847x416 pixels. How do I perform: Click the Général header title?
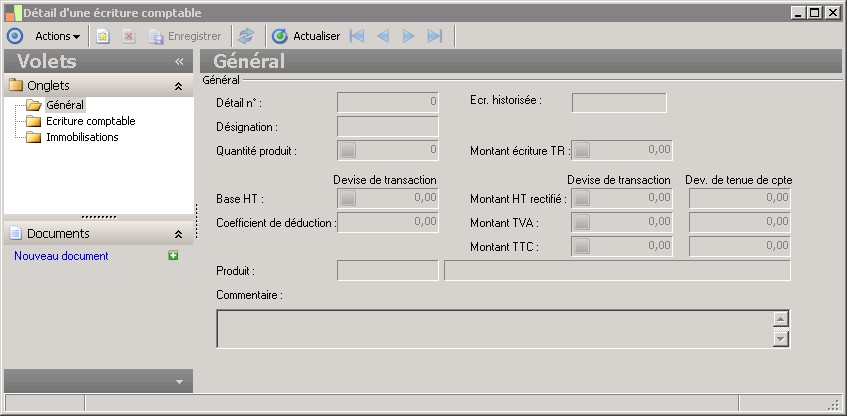tap(249, 61)
